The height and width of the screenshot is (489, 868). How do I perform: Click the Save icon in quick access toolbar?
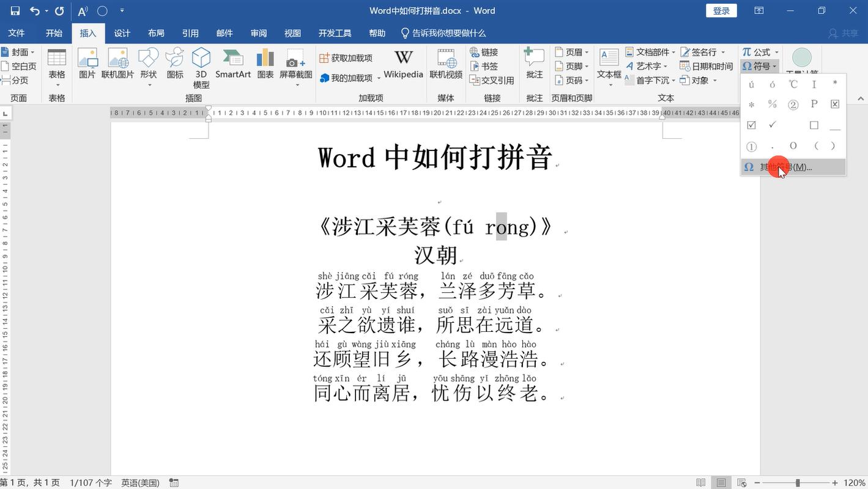pyautogui.click(x=15, y=11)
